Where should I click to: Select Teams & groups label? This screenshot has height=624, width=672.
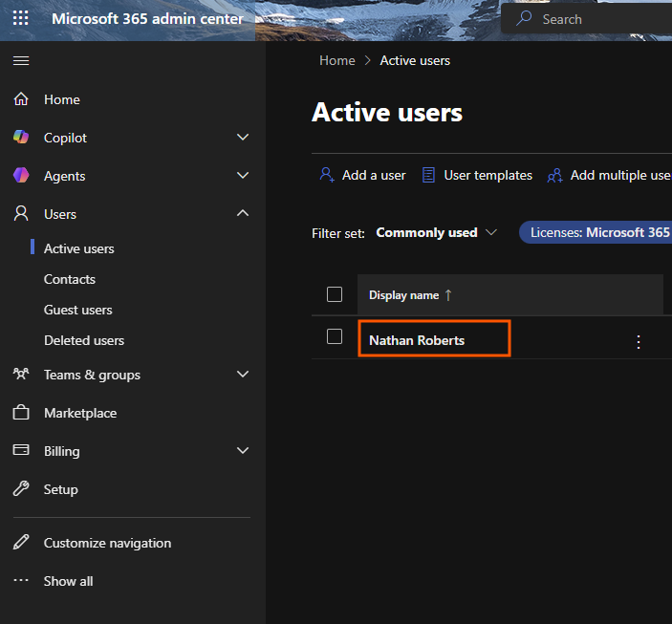[92, 375]
